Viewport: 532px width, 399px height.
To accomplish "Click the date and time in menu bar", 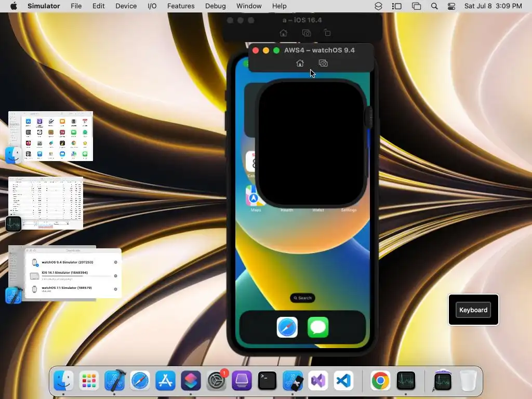I will 493,6.
